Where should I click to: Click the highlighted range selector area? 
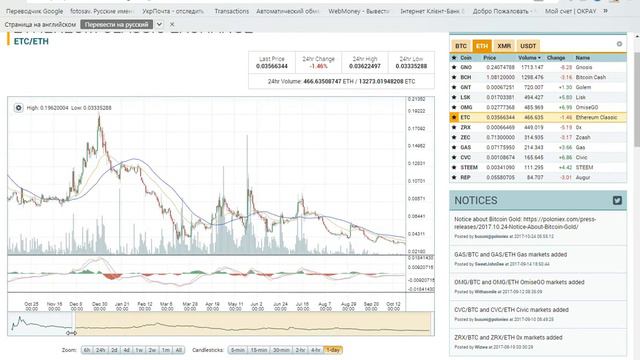pos(253,324)
